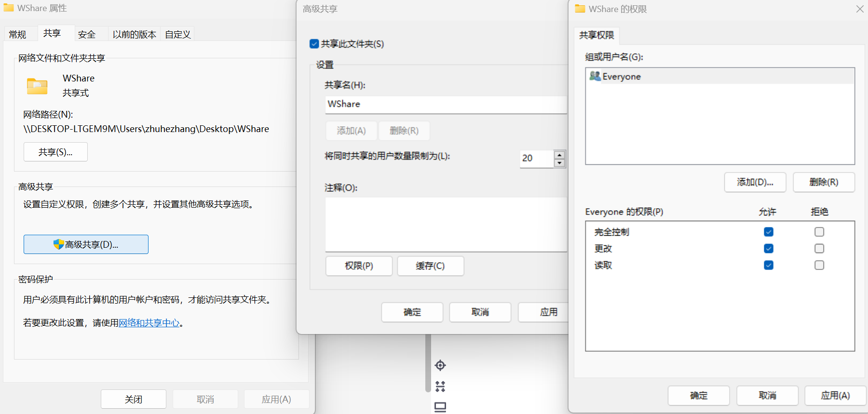Viewport: 868px width, 414px height.
Task: Check Deny checkbox for 完全控制
Action: [819, 232]
